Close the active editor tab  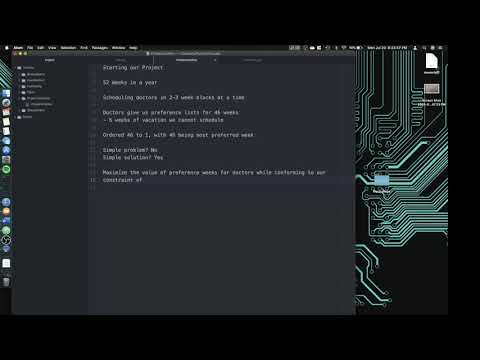pos(215,60)
